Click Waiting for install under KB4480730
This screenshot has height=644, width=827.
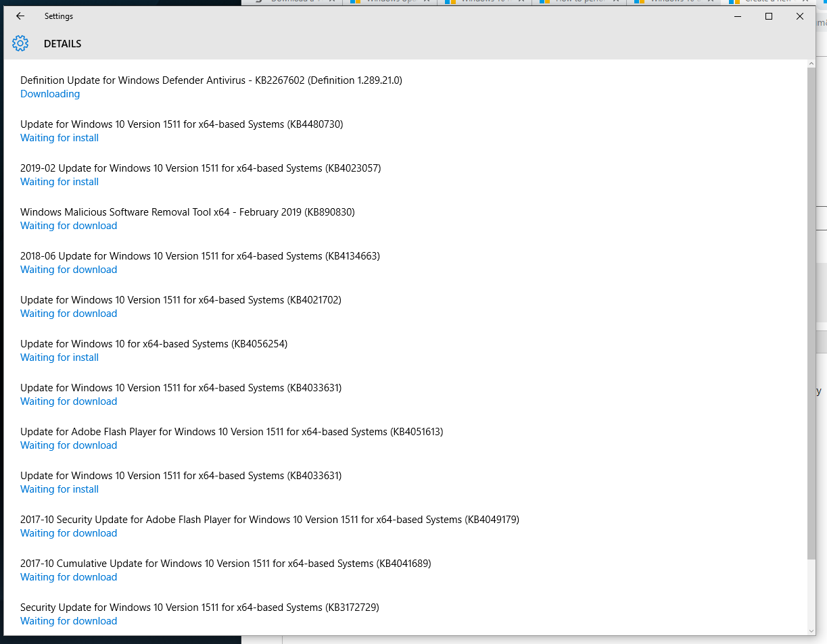click(60, 138)
